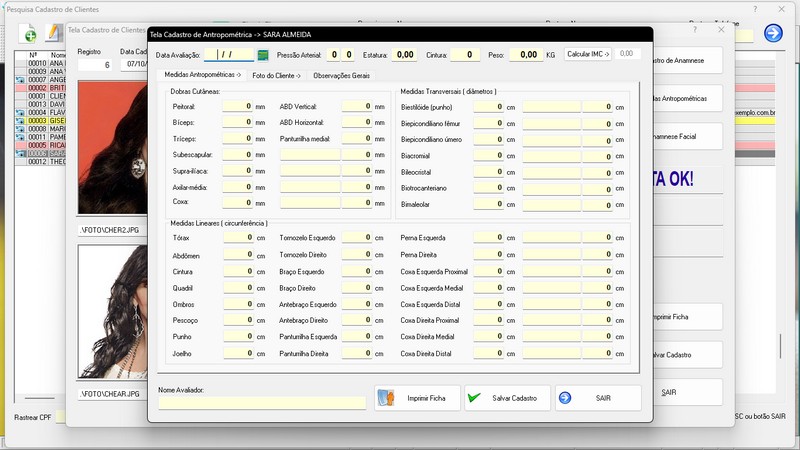
Task: Save with the Salvar Cadastro green-check button
Action: [x=507, y=398]
